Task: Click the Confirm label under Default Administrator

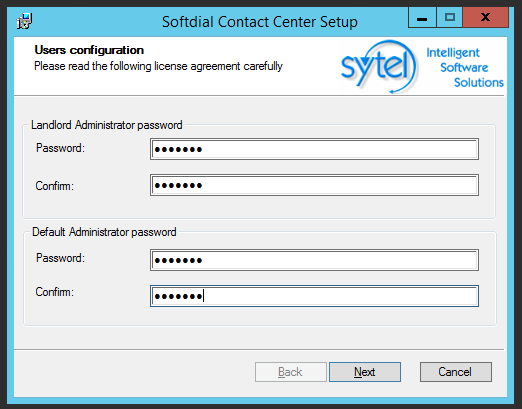Action: [x=55, y=292]
